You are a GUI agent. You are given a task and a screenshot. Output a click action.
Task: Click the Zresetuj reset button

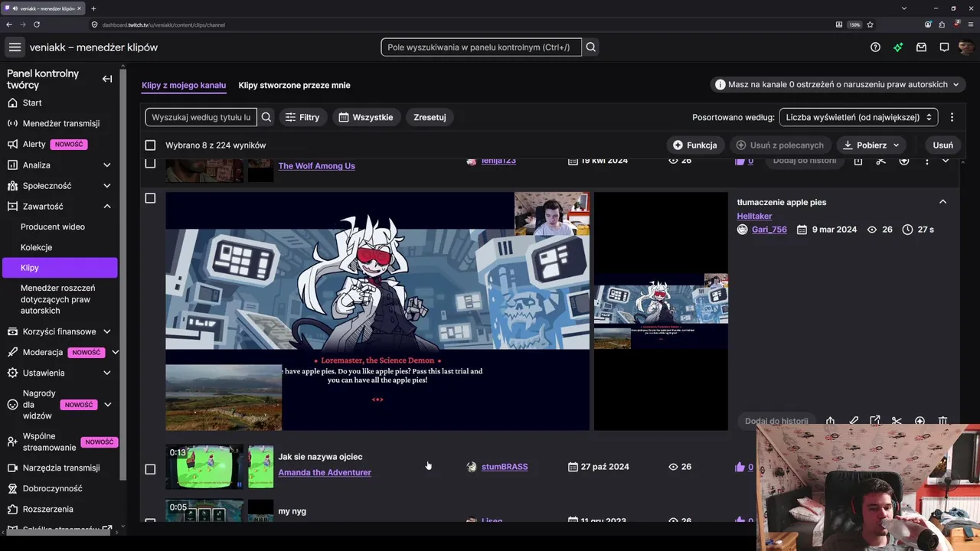point(430,117)
